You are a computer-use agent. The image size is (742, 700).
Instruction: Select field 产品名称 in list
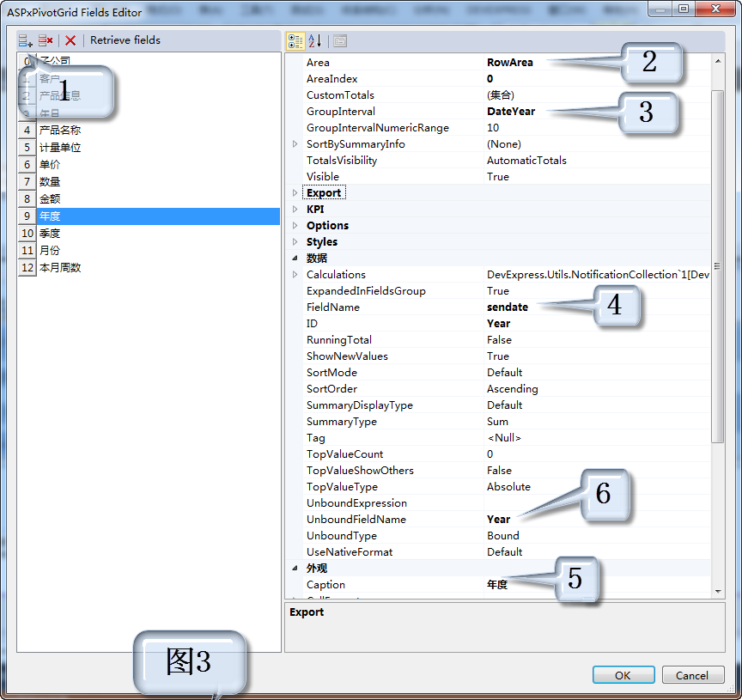click(x=149, y=131)
